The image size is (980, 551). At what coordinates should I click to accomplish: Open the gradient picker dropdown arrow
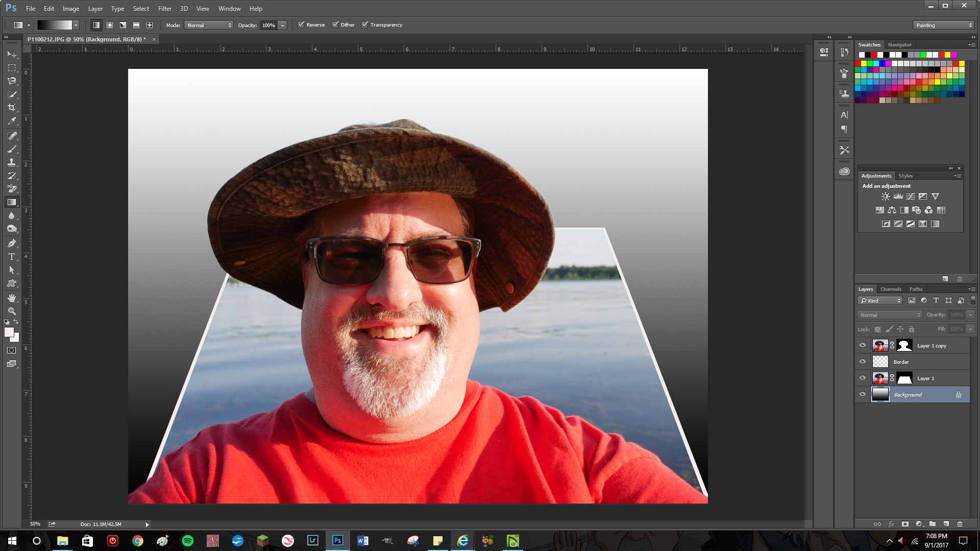pyautogui.click(x=76, y=25)
